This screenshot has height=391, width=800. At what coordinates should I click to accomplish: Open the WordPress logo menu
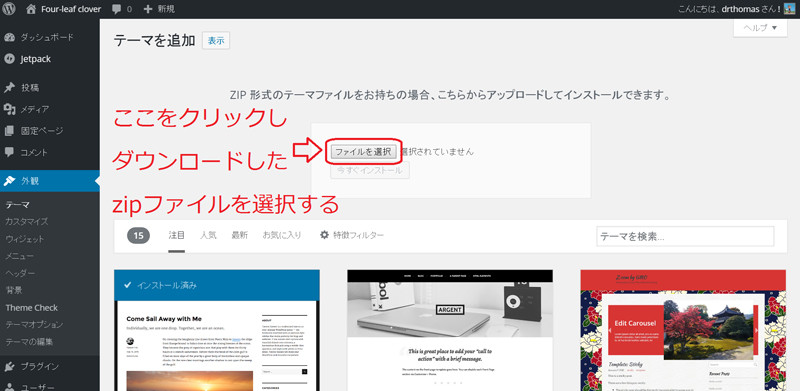click(x=9, y=9)
